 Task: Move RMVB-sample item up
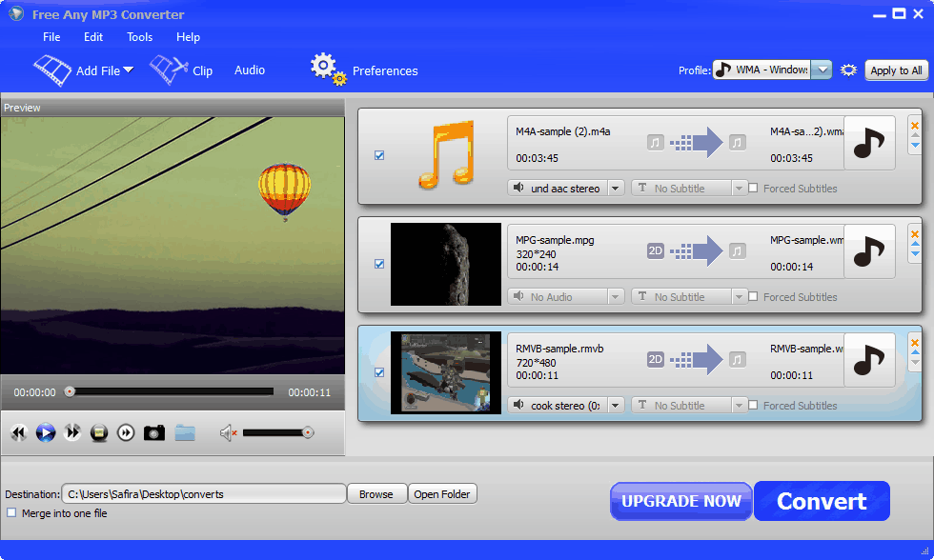point(915,353)
